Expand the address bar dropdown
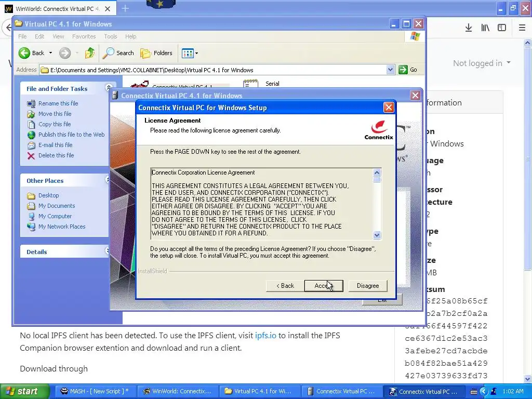The width and height of the screenshot is (532, 399). tap(390, 70)
